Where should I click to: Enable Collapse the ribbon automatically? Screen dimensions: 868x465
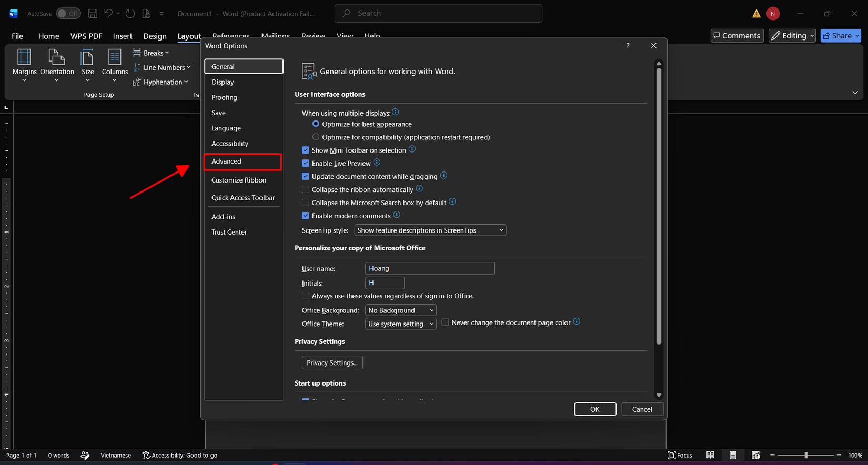coord(306,189)
